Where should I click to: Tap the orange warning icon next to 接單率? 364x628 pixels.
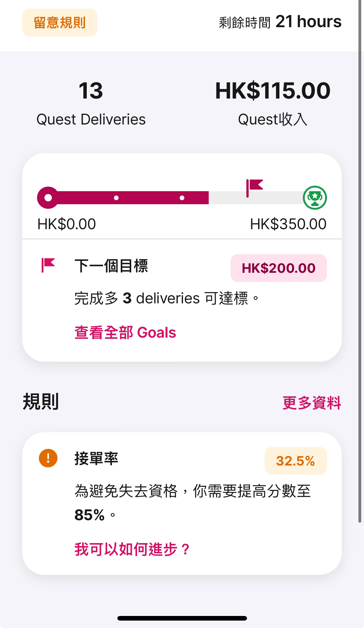coord(48,458)
